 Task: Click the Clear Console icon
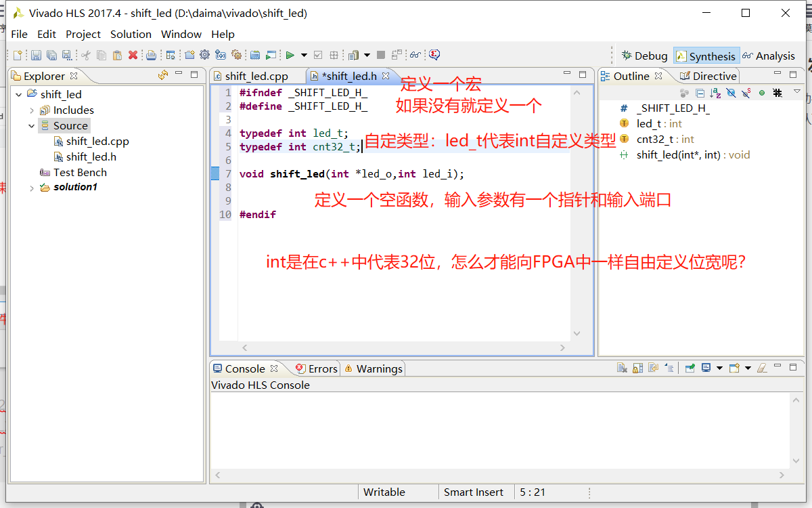pyautogui.click(x=622, y=368)
